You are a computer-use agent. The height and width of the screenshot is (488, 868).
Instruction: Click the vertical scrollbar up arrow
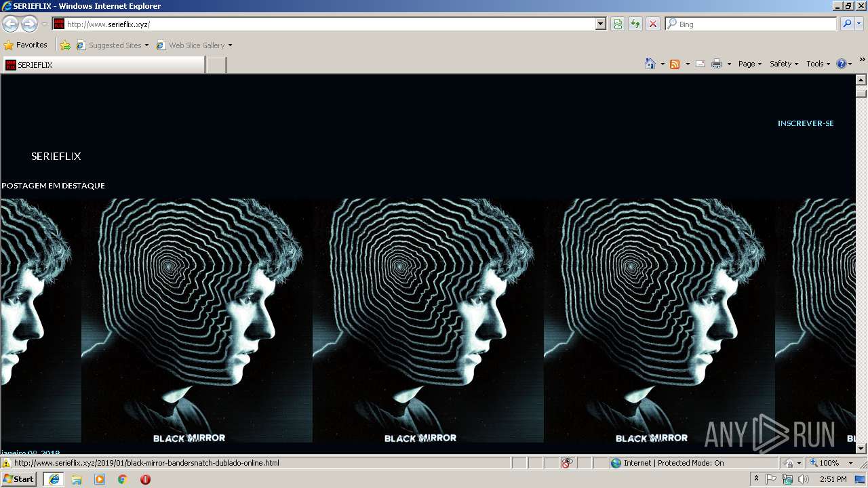[861, 80]
